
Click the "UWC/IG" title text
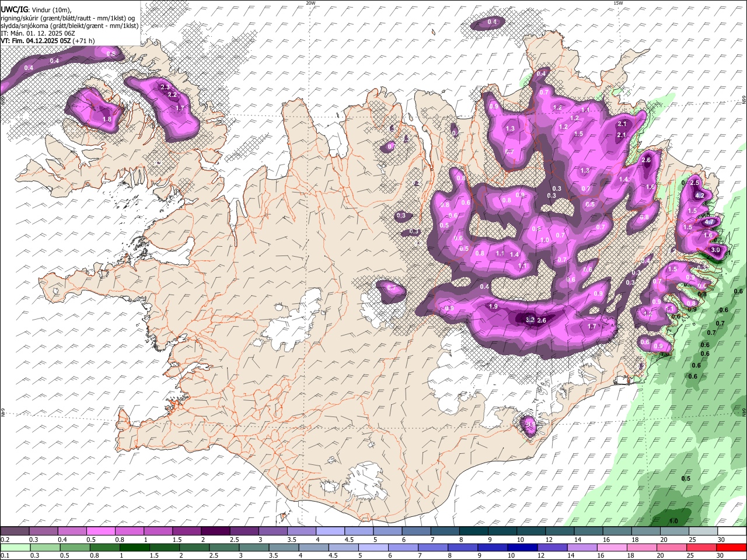pyautogui.click(x=15, y=9)
